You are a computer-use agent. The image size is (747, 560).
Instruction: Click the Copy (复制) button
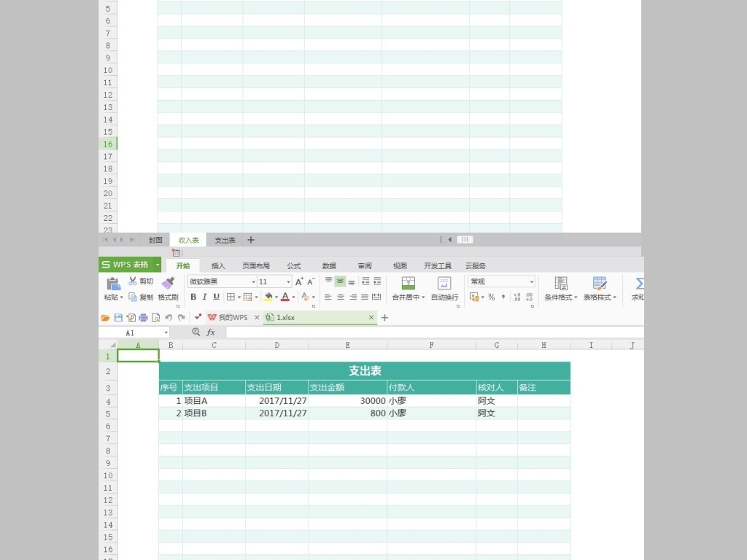[x=141, y=297]
